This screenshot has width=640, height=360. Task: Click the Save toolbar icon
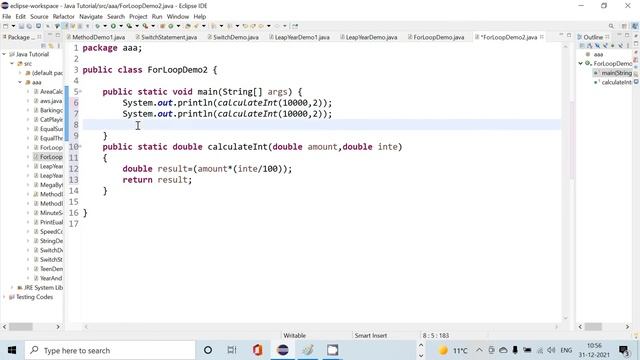[21, 26]
